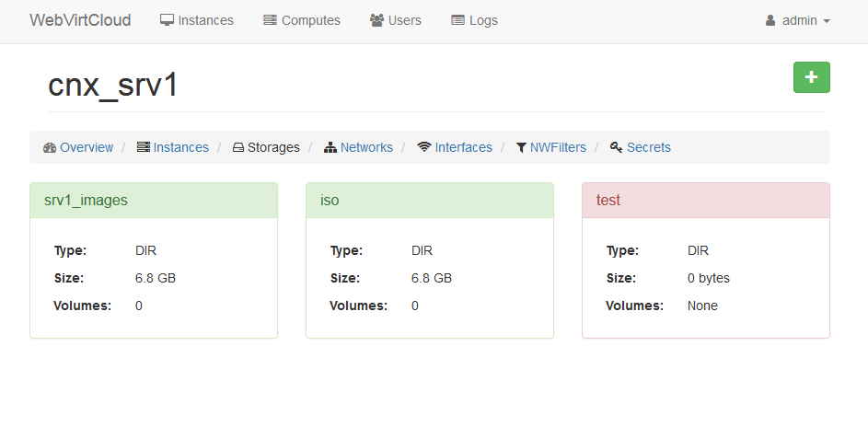868x427 pixels.
Task: Click the Storages drive icon
Action: pos(237,147)
